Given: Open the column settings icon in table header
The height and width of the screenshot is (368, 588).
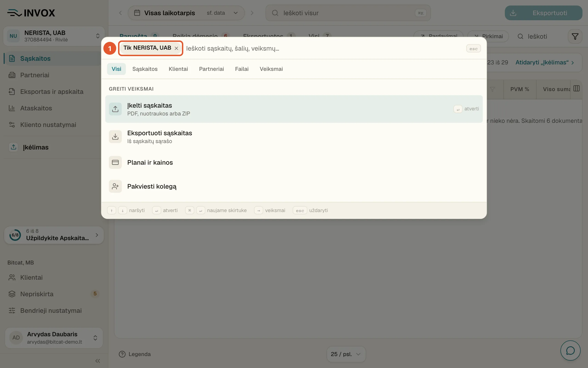Looking at the screenshot, I should point(576,88).
